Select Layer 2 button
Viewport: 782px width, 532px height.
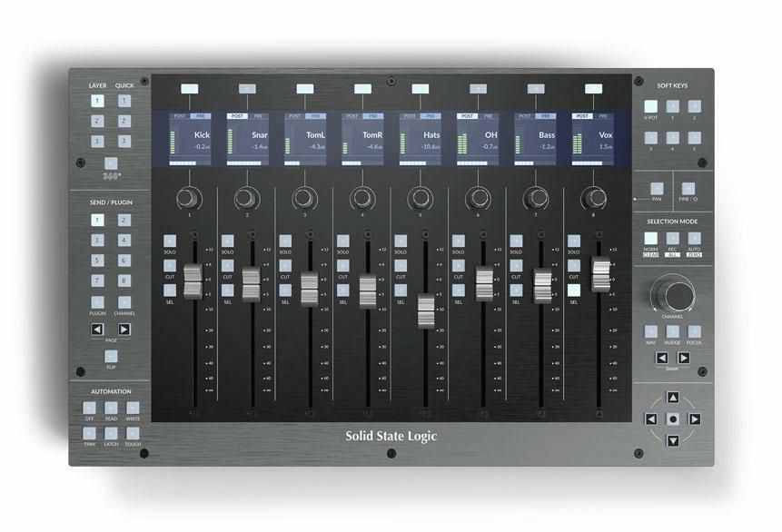97,121
